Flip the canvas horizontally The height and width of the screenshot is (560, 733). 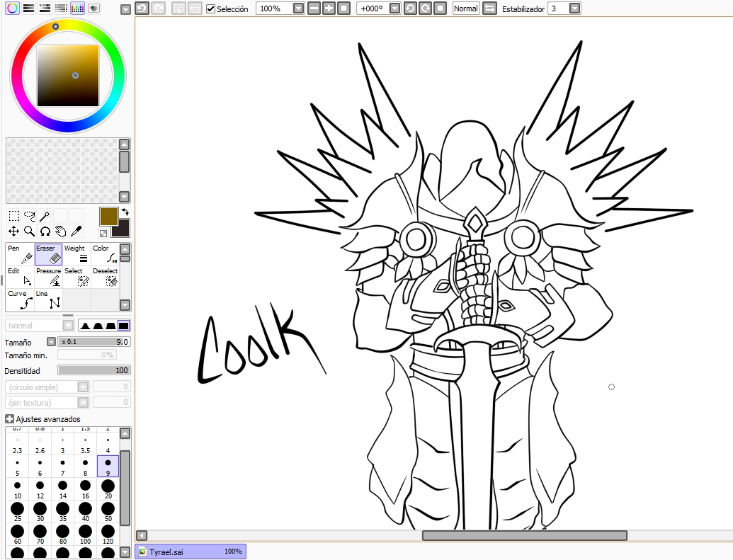(x=489, y=8)
